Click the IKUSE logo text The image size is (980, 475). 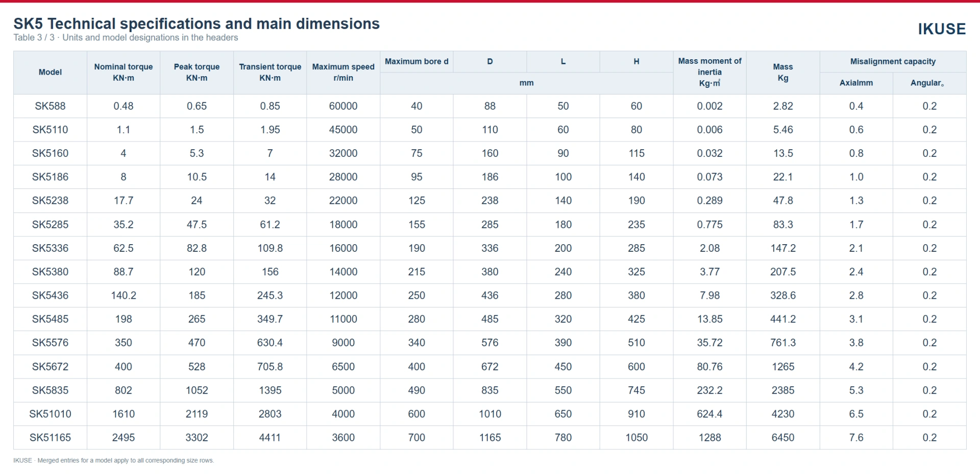(x=942, y=29)
